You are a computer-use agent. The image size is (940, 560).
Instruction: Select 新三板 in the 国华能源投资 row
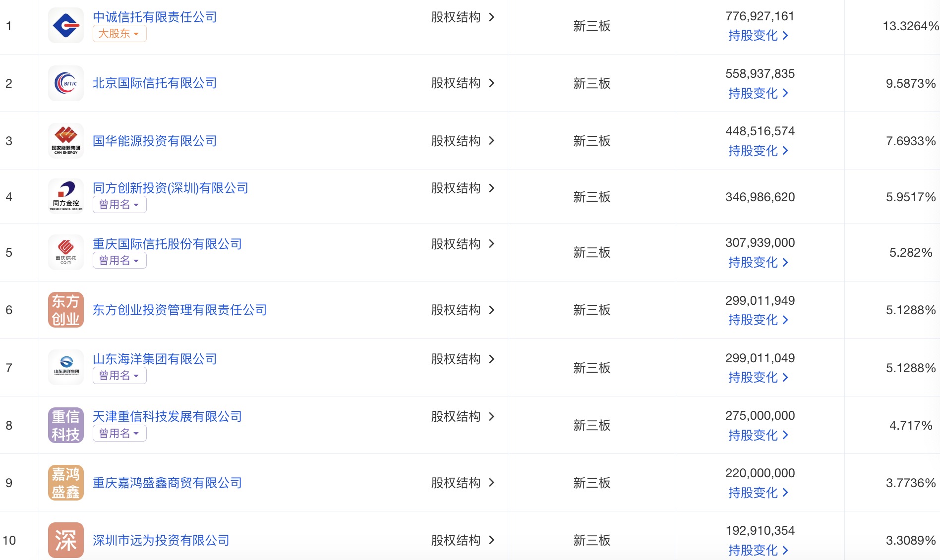click(x=592, y=141)
